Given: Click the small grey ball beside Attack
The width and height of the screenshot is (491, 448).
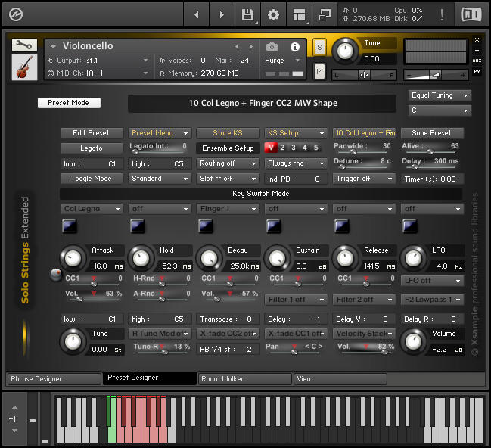Looking at the screenshot, I should [56, 275].
